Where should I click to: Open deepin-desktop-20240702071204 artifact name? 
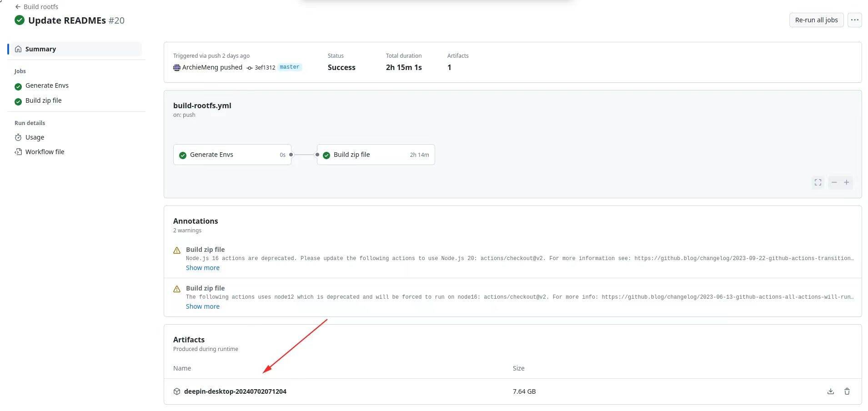click(x=235, y=391)
